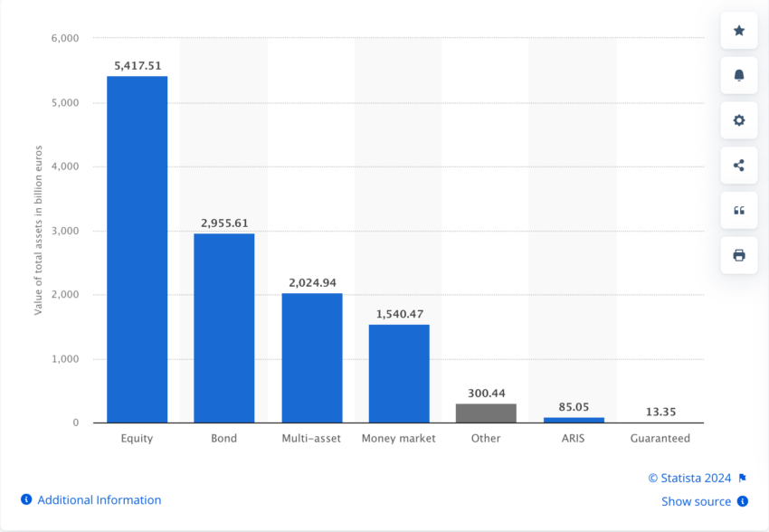Viewport: 769px width, 532px height.
Task: Click the small ARIS bar
Action: (574, 420)
